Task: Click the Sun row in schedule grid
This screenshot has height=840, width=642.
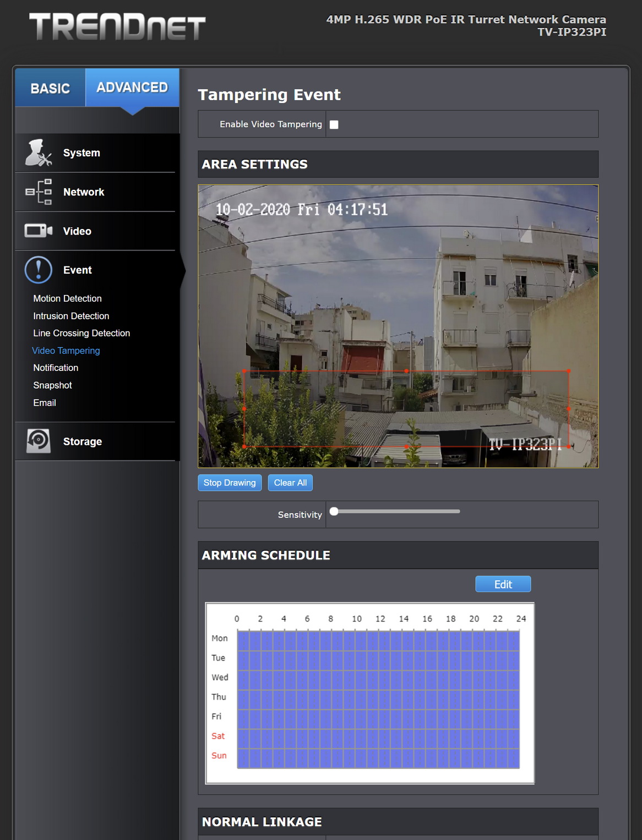Action: pos(378,758)
